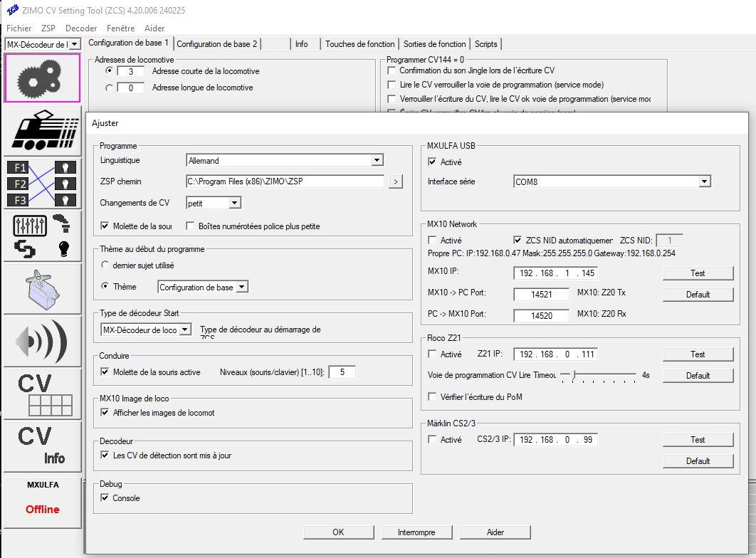Click the short locomotive address field
Screen dimensions: 756x558
click(x=131, y=71)
